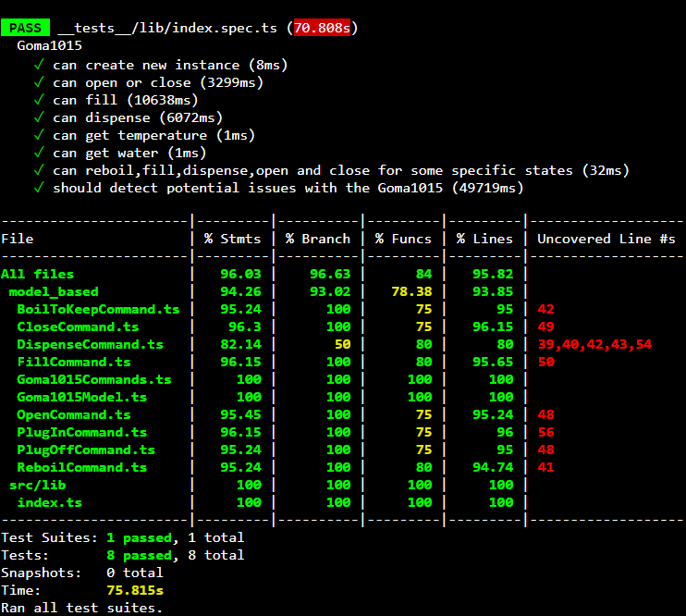Click BoilToKeepCommand.ts uncovered line 42
The image size is (686, 616).
coord(546,309)
